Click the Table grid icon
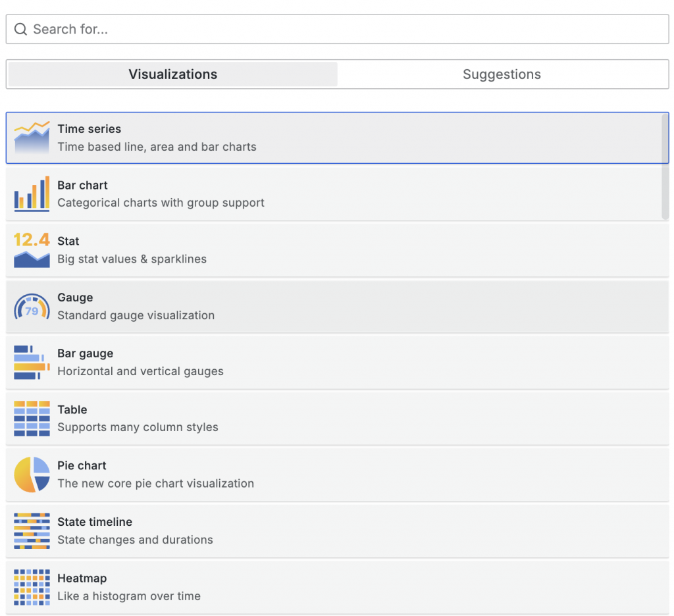 tap(32, 419)
